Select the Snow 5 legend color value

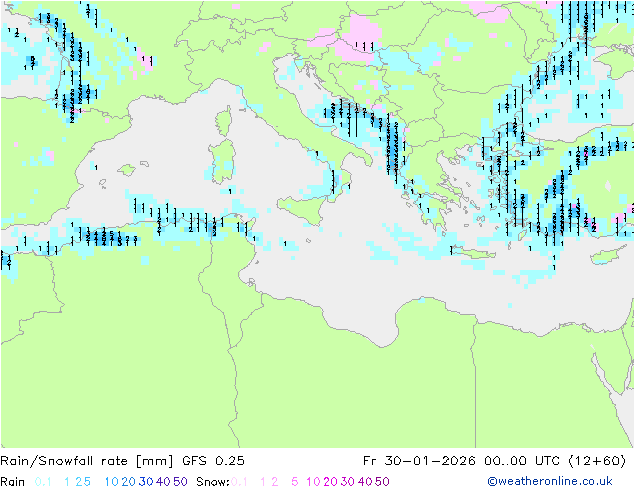click(295, 482)
